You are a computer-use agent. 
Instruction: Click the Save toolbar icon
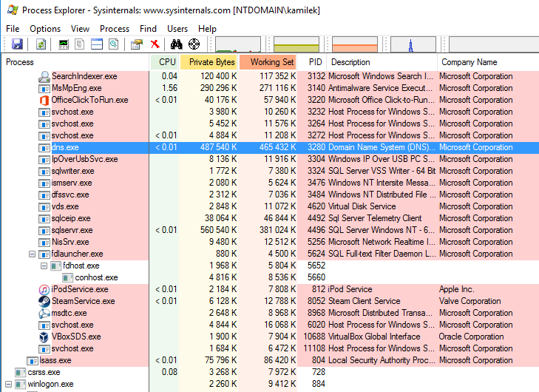pos(17,44)
